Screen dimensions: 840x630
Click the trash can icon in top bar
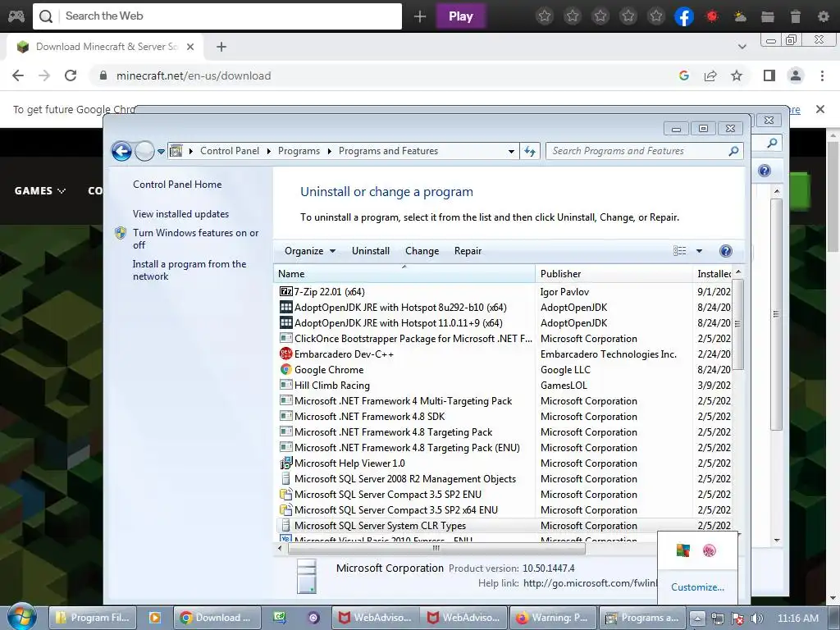(796, 16)
